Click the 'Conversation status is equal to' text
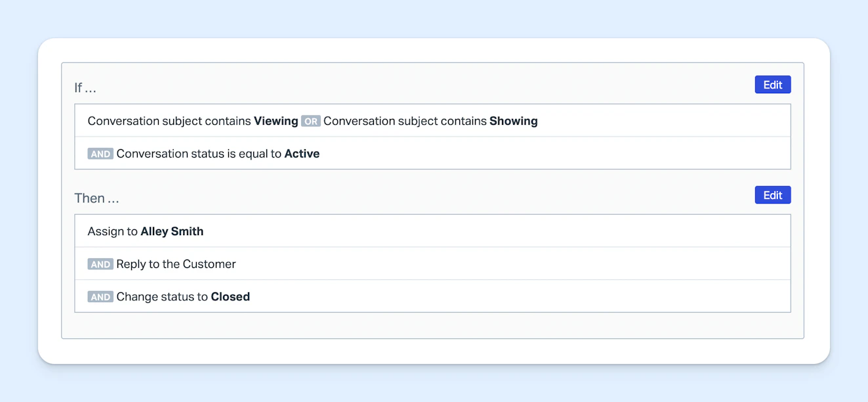This screenshot has height=402, width=868. (x=199, y=154)
